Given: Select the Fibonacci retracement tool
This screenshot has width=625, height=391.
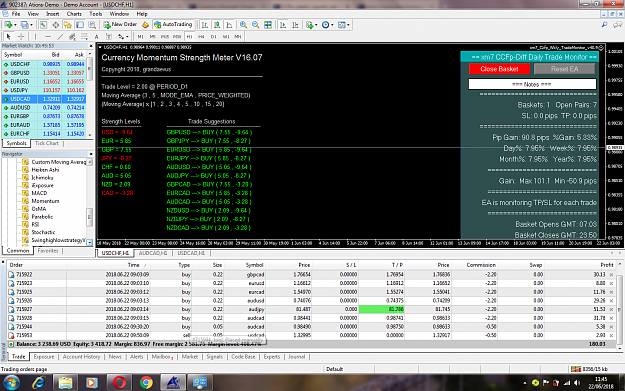Looking at the screenshot, I should pyautogui.click(x=84, y=36).
